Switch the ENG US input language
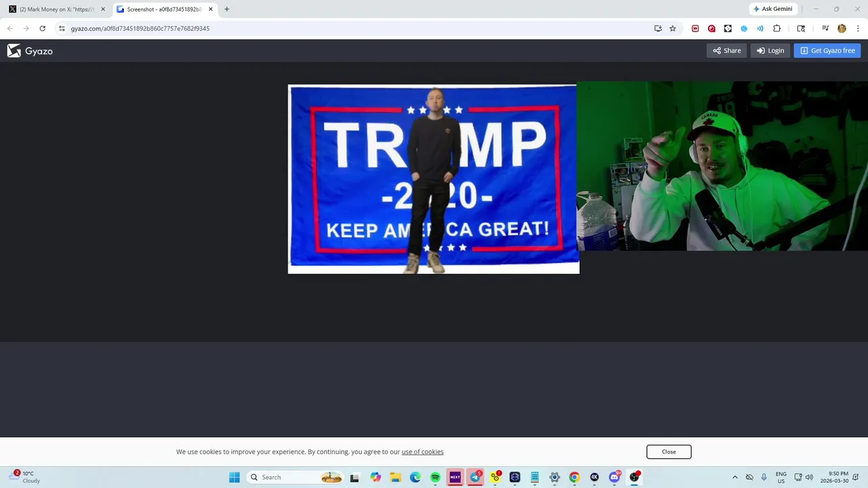Viewport: 868px width, 488px height. [x=781, y=477]
